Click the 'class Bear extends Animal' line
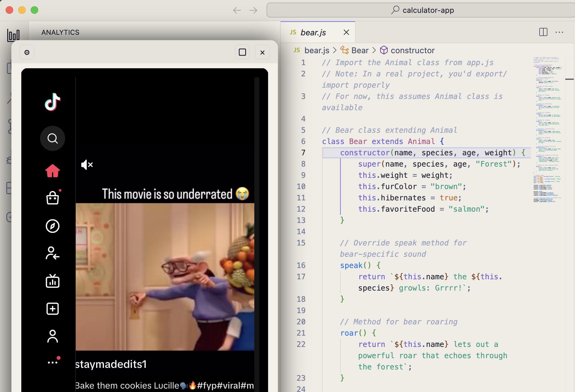Screen dimensions: 575x392 [383, 142]
